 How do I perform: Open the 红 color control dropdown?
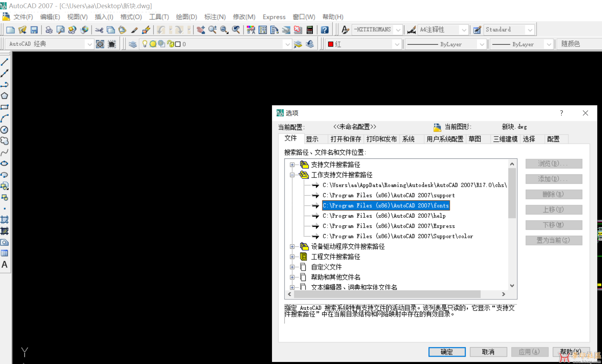[396, 44]
